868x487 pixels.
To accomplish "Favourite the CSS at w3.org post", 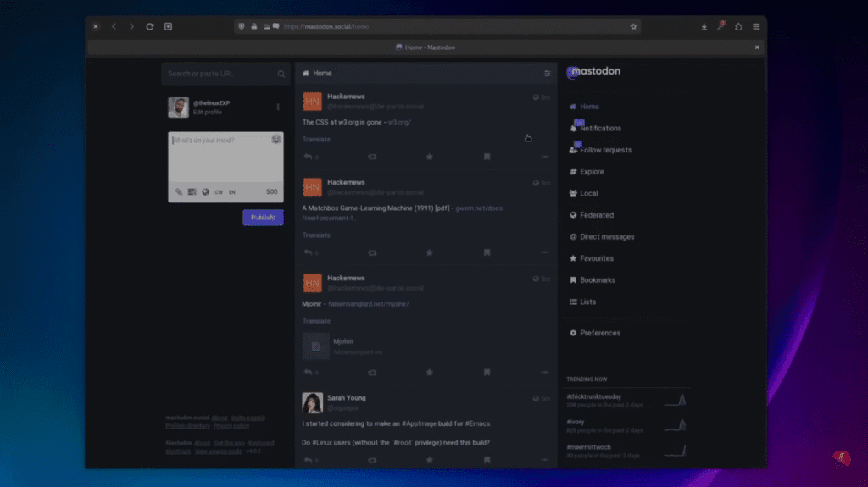I will pyautogui.click(x=430, y=157).
